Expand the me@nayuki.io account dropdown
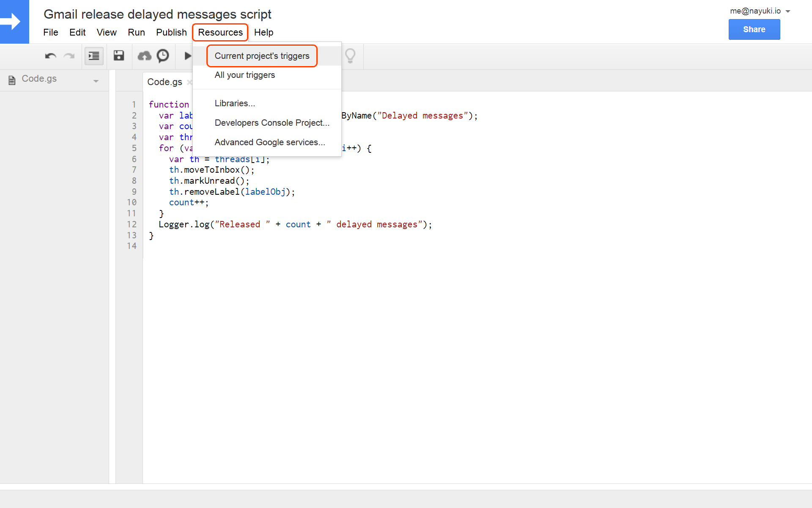This screenshot has width=812, height=508. click(760, 11)
